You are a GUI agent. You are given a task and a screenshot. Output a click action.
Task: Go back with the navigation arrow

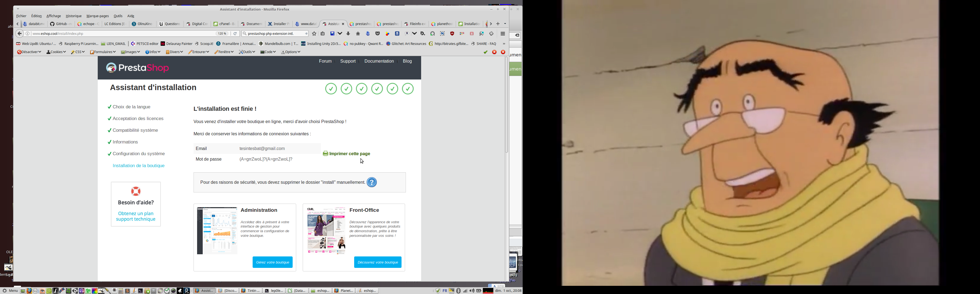tap(19, 34)
